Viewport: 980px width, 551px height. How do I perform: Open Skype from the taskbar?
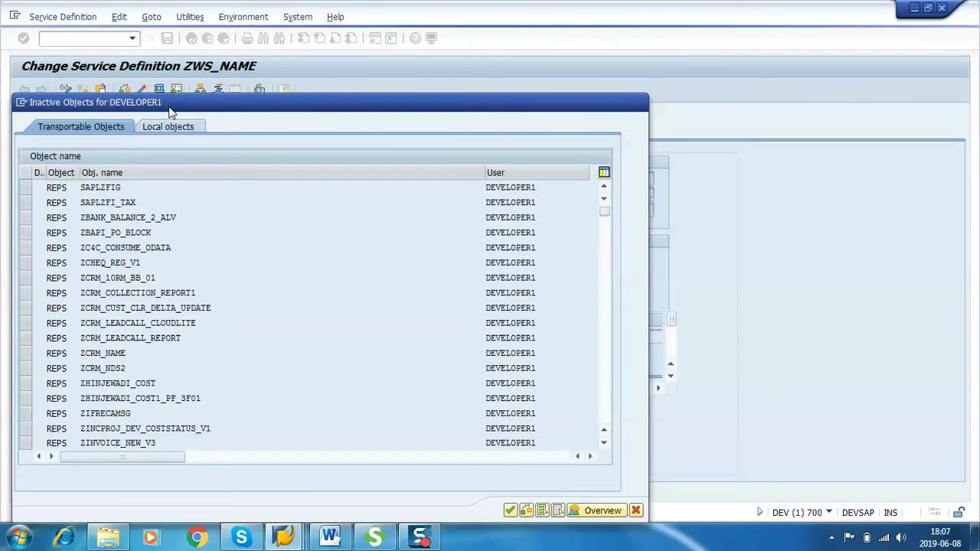241,537
